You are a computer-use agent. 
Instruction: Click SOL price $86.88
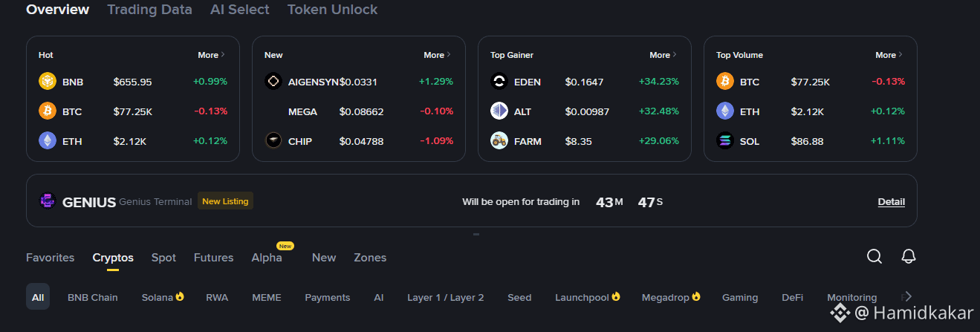coord(808,141)
